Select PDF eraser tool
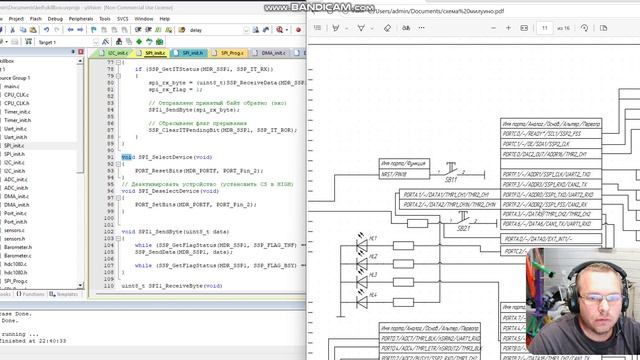 coord(387,28)
